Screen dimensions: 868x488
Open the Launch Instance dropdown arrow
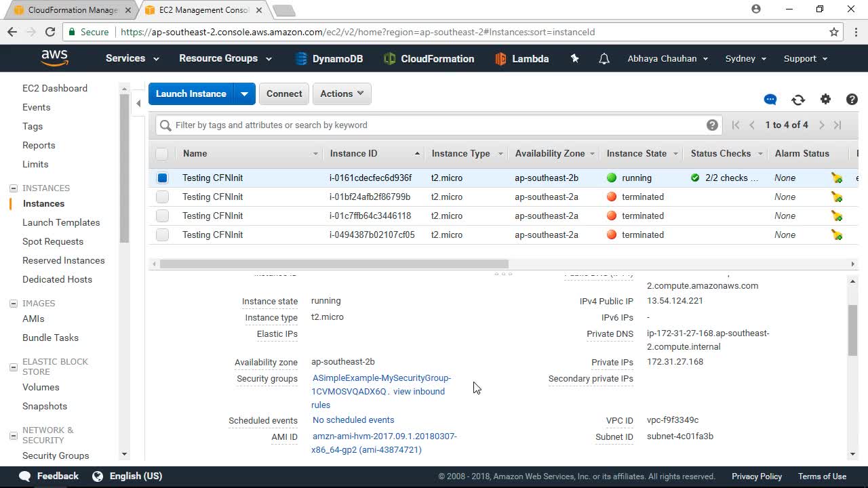click(x=244, y=94)
